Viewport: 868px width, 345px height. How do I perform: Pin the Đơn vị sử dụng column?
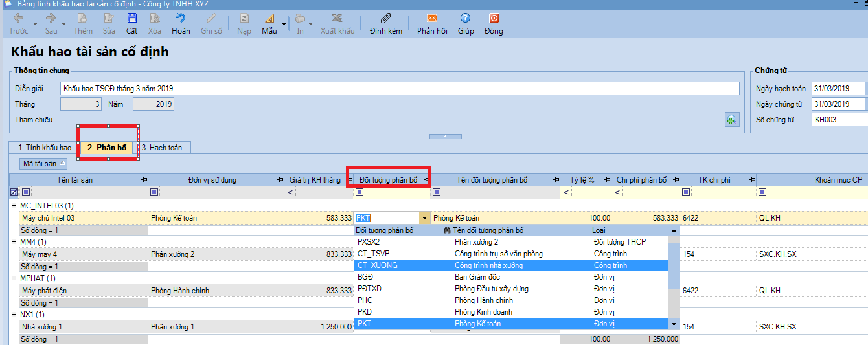[280, 180]
